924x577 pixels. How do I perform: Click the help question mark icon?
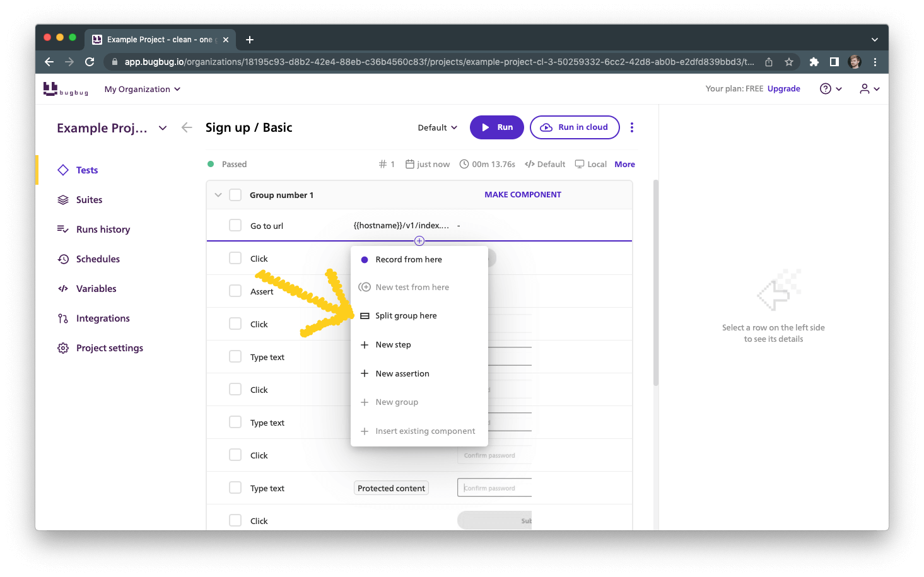pyautogui.click(x=826, y=89)
